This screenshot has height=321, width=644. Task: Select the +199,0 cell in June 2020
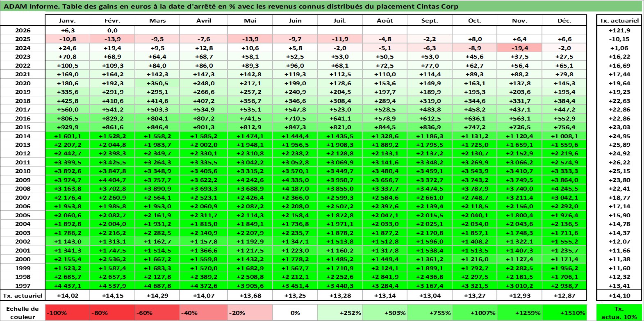tap(295, 83)
